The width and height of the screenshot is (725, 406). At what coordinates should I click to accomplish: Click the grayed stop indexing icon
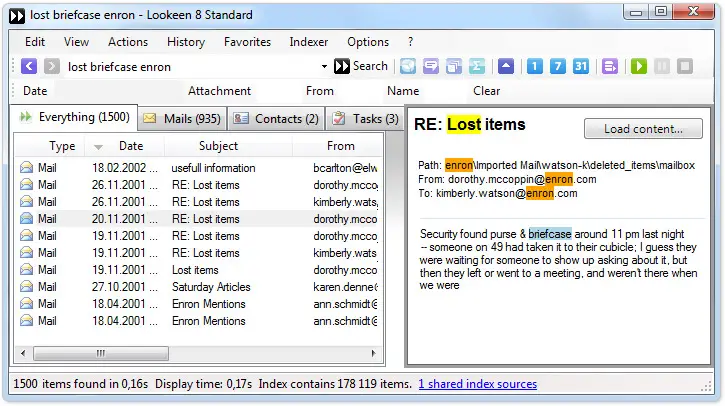pos(685,66)
